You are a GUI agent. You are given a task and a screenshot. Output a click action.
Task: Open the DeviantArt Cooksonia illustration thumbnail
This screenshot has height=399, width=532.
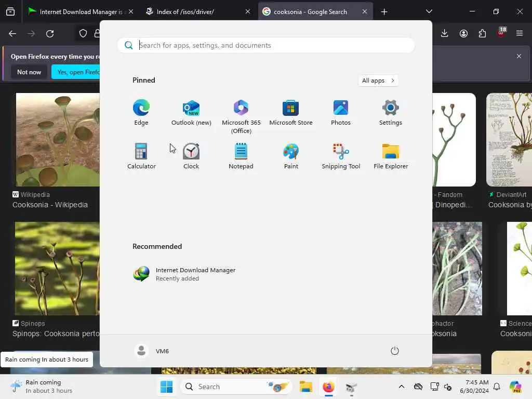(509, 140)
